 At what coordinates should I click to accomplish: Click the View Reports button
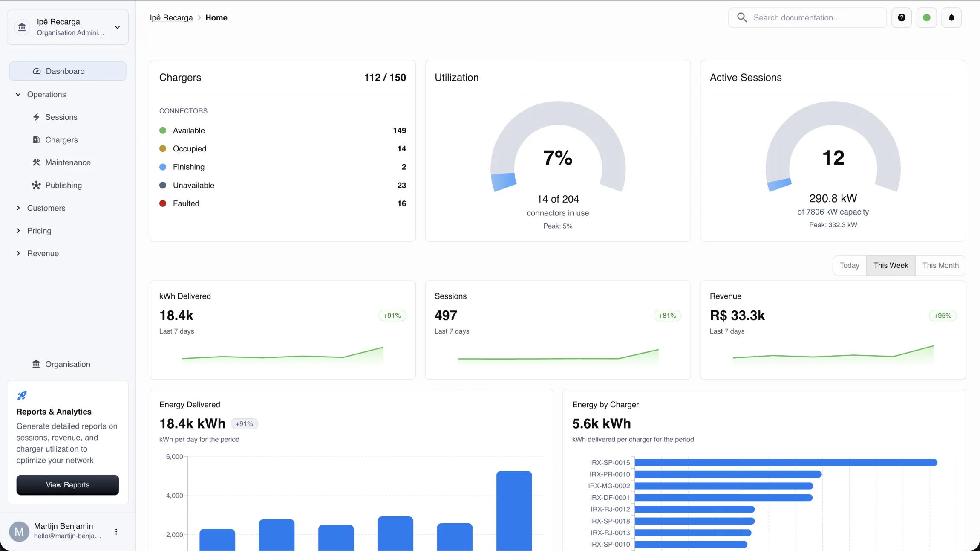[x=68, y=485]
